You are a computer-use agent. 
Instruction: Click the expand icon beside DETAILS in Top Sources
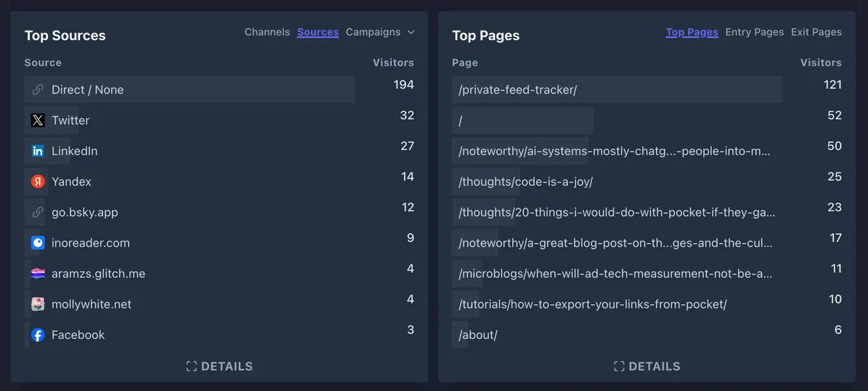click(x=193, y=366)
